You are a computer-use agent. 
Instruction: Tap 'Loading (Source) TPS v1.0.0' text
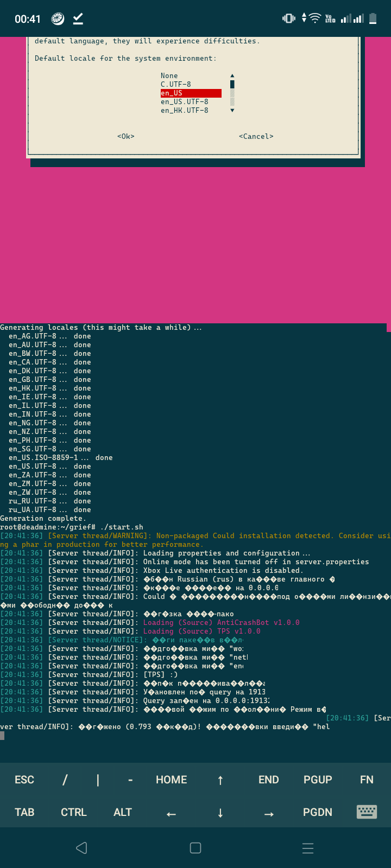202,631
